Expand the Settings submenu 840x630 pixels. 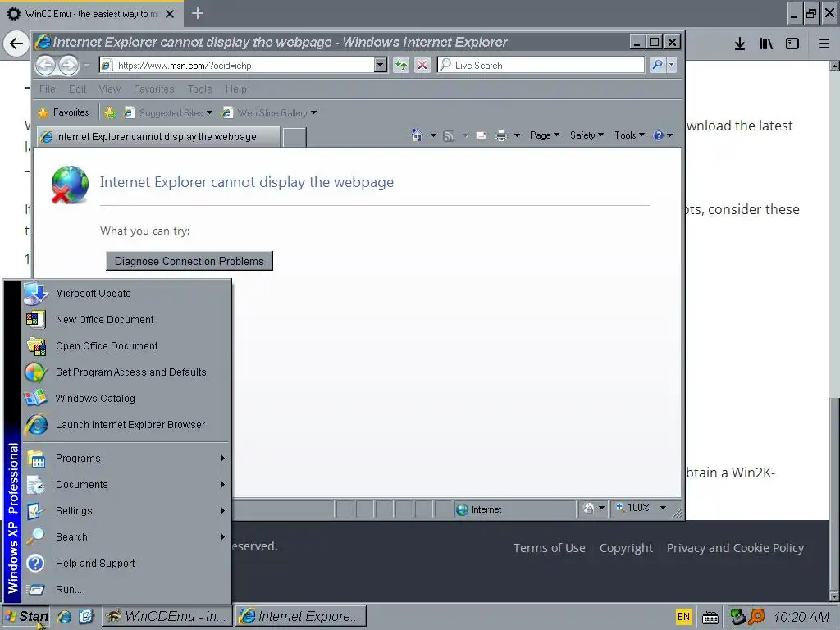coord(126,511)
